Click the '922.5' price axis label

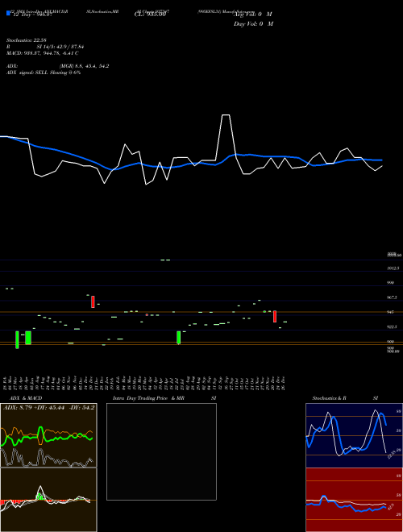pyautogui.click(x=392, y=326)
